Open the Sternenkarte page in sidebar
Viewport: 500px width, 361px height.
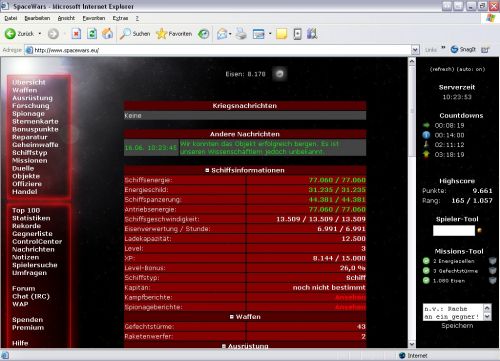[x=35, y=121]
